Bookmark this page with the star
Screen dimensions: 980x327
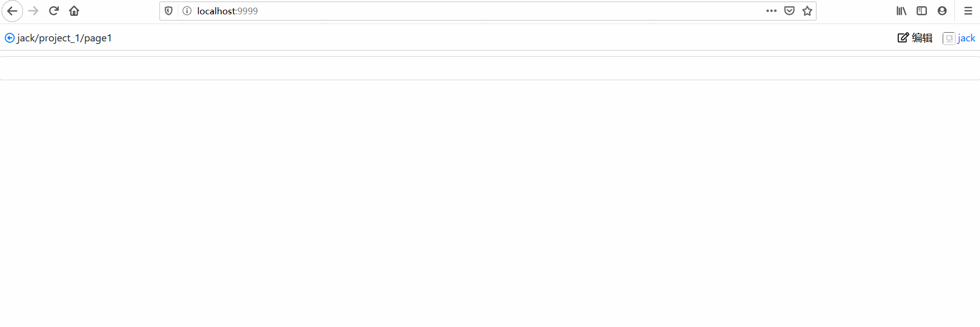tap(807, 11)
